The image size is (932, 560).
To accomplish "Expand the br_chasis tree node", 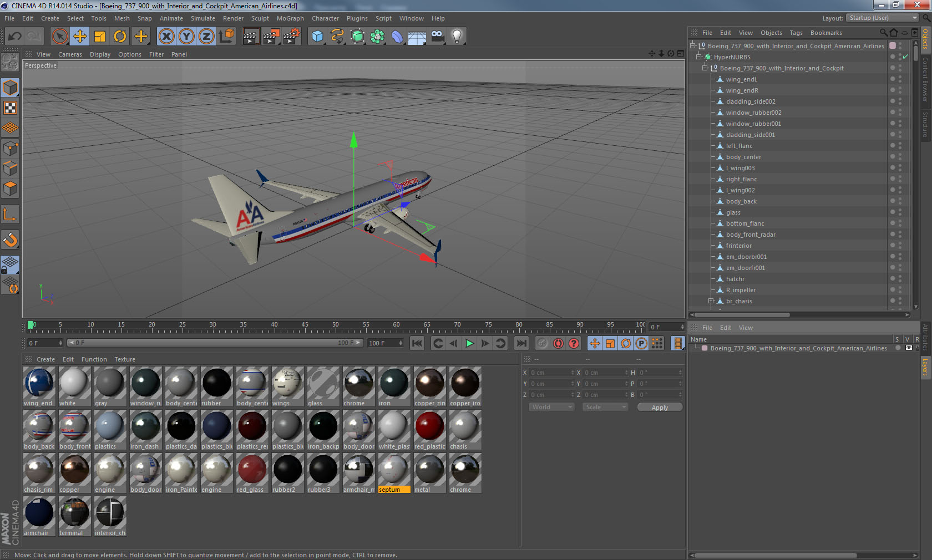I will (711, 301).
